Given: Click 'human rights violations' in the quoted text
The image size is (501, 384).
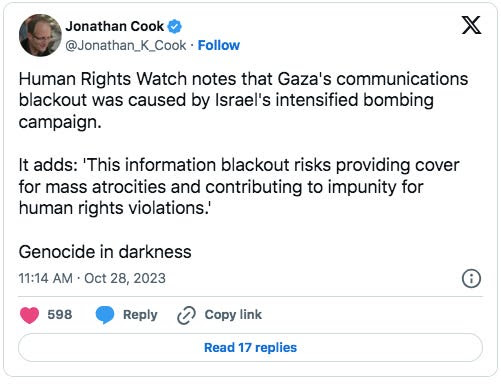Looking at the screenshot, I should pyautogui.click(x=113, y=208).
